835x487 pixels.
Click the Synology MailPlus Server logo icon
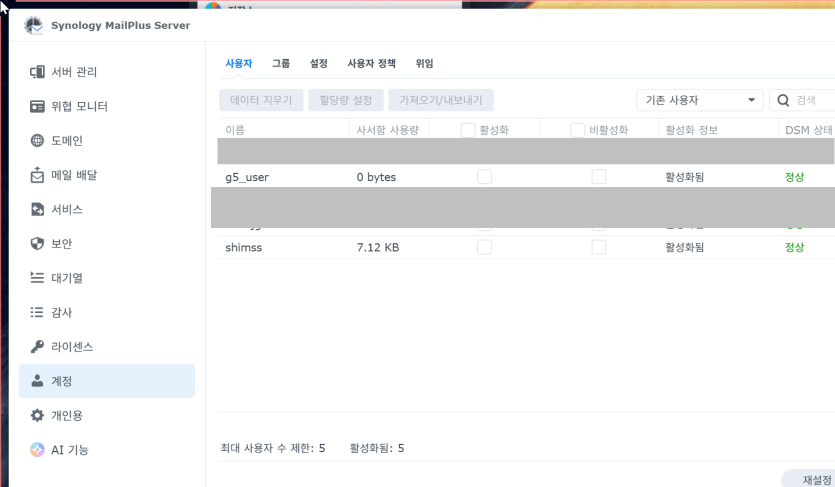pos(34,26)
